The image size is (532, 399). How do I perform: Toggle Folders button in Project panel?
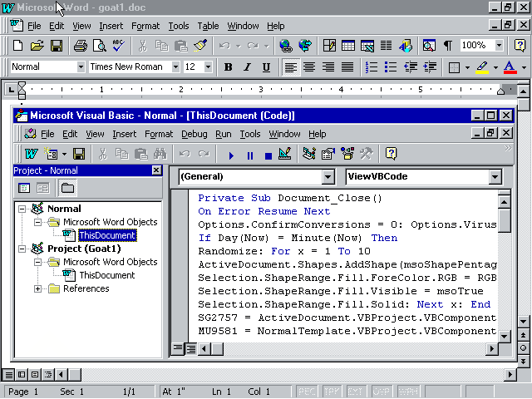[67, 188]
